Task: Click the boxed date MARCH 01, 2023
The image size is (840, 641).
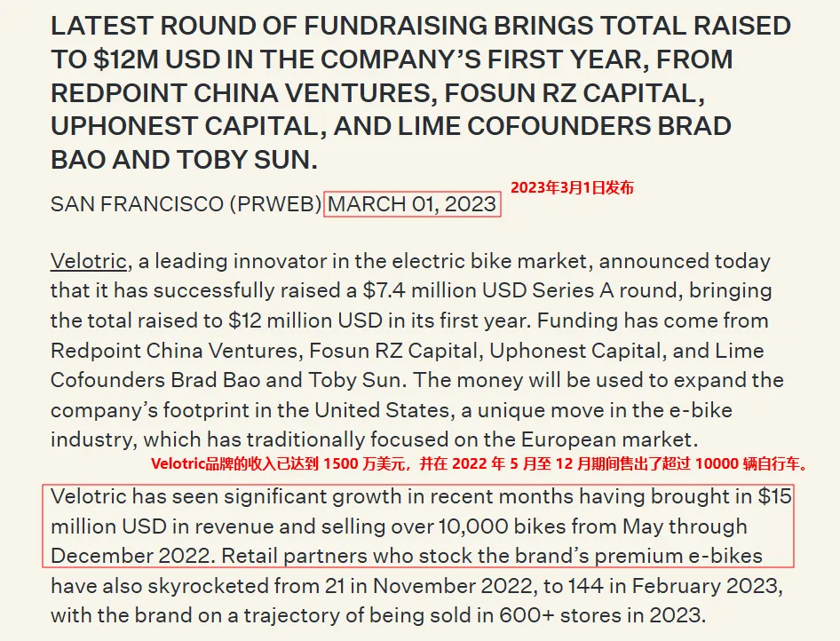Action: [x=412, y=204]
